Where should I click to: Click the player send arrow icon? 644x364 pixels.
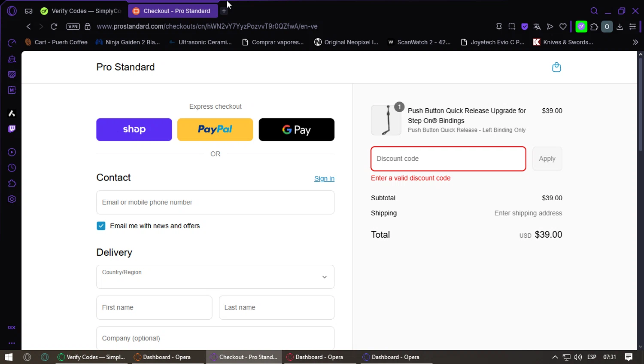550,27
